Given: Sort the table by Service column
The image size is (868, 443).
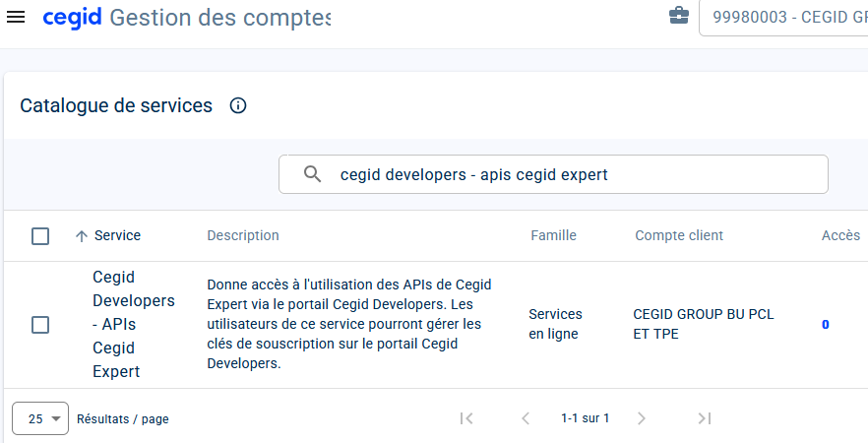Looking at the screenshot, I should pos(116,235).
